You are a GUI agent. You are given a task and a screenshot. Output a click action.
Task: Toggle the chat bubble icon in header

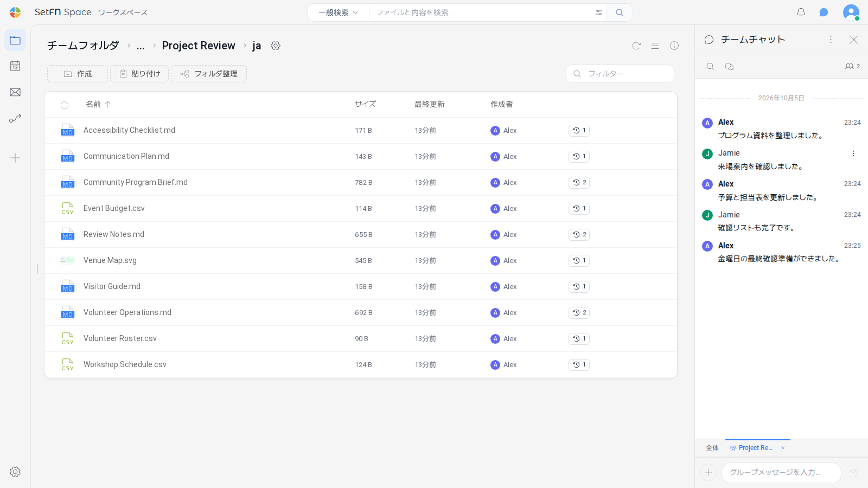824,12
